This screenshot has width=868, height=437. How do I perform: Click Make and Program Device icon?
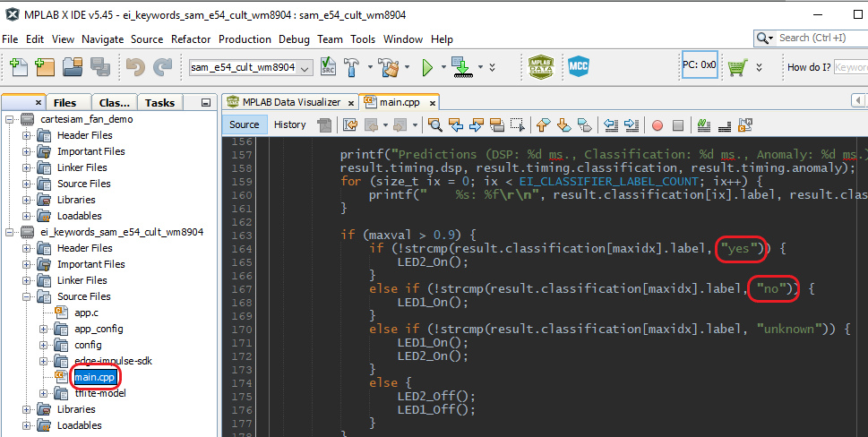(x=461, y=67)
